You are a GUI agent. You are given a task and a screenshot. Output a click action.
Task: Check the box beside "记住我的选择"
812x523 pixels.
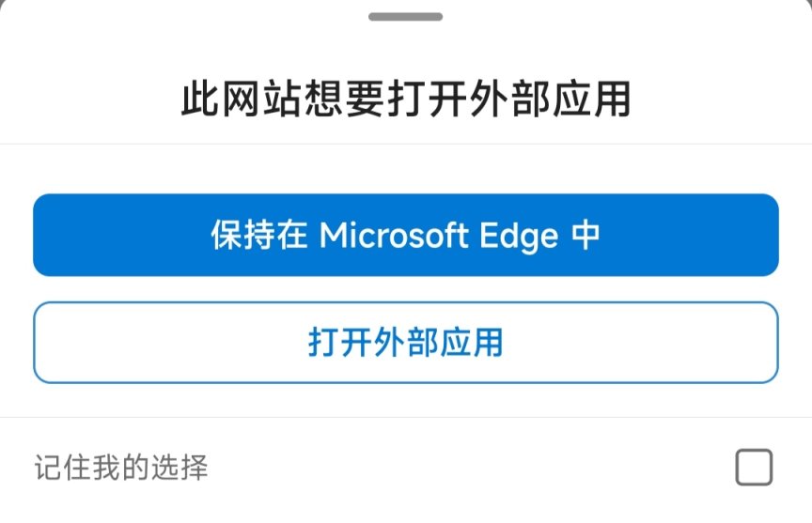coord(754,467)
